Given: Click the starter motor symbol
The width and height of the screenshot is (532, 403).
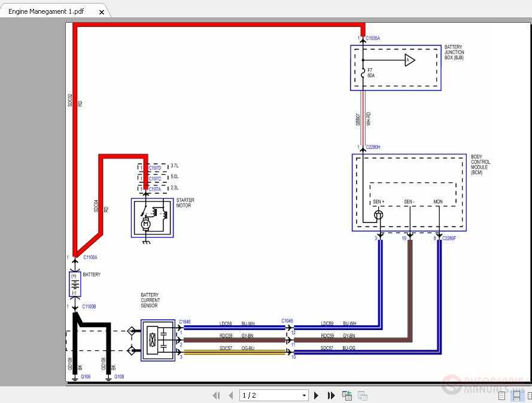Looking at the screenshot, I should (153, 218).
